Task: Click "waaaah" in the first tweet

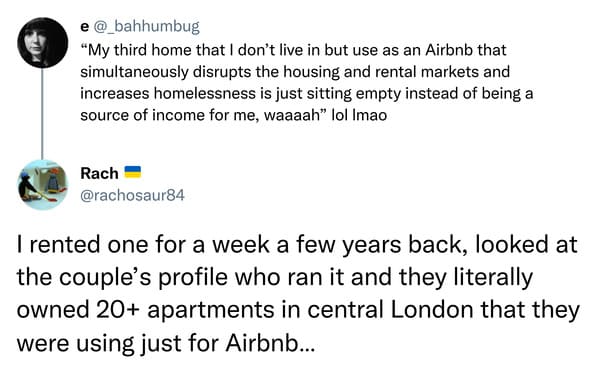Action: coord(293,115)
